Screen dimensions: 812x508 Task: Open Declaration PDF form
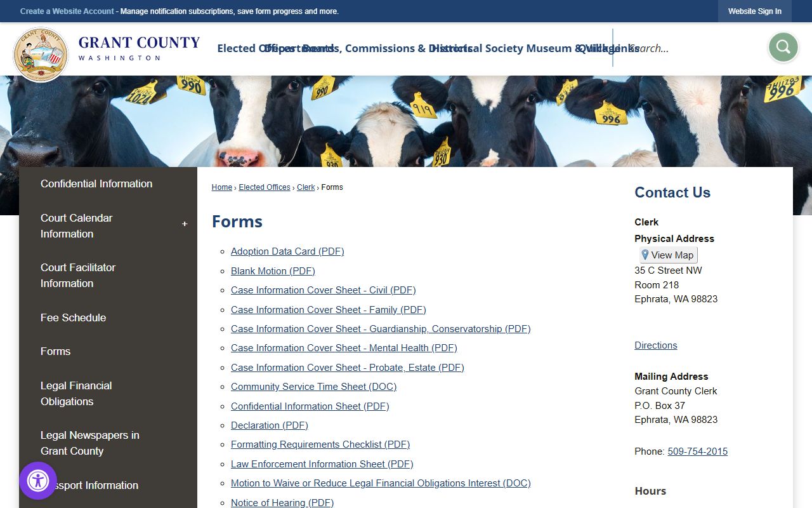269,425
